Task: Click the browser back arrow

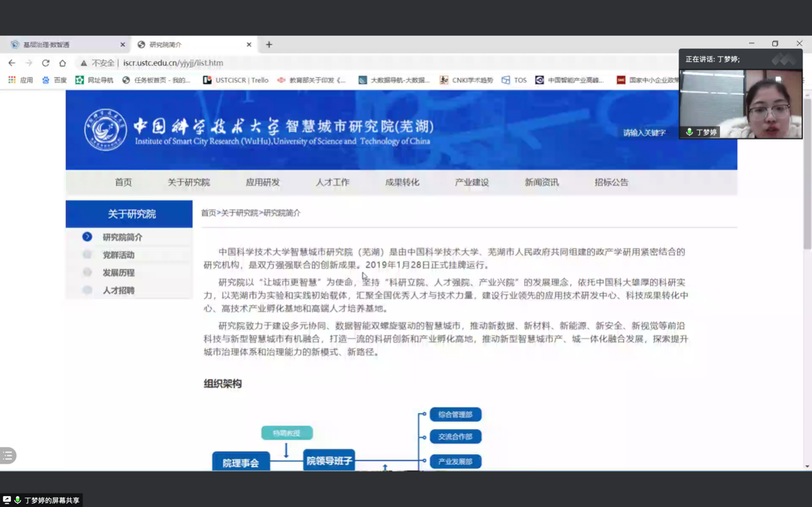Action: (x=12, y=63)
